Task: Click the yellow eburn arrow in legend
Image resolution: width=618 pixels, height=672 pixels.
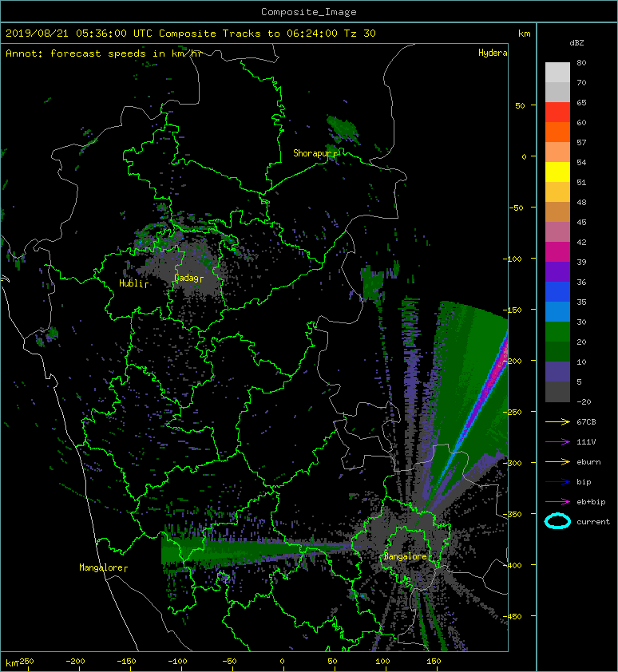Action: tap(557, 462)
